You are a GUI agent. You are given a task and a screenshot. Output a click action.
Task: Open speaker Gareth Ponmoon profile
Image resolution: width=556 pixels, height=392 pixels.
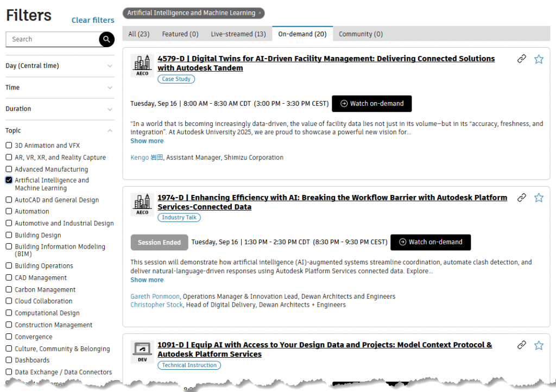(155, 296)
